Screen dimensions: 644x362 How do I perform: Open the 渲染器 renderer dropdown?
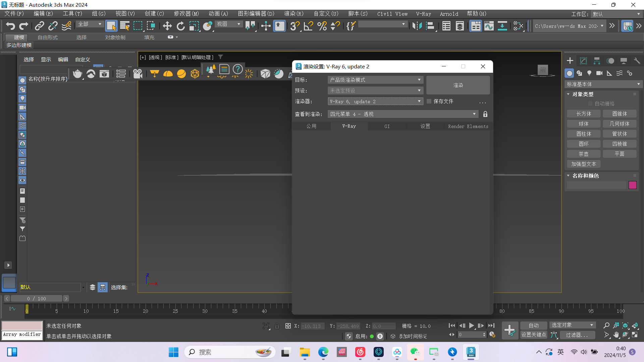click(x=419, y=101)
